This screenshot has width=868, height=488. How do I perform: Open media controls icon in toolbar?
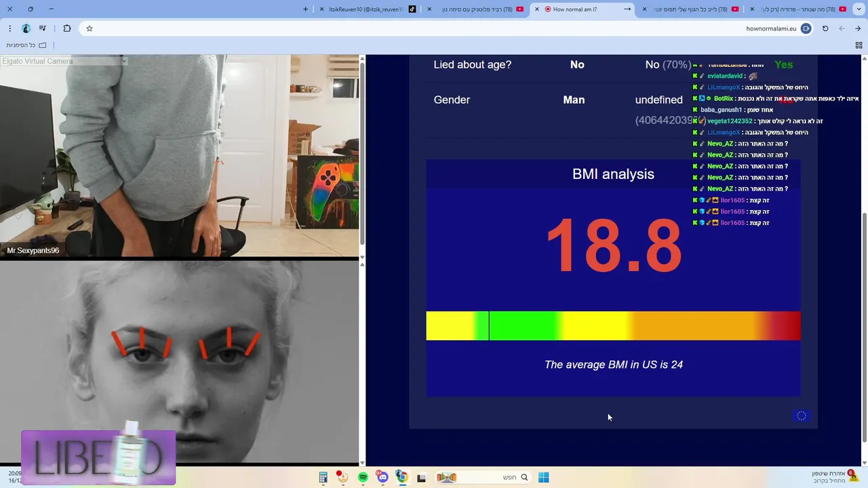43,28
